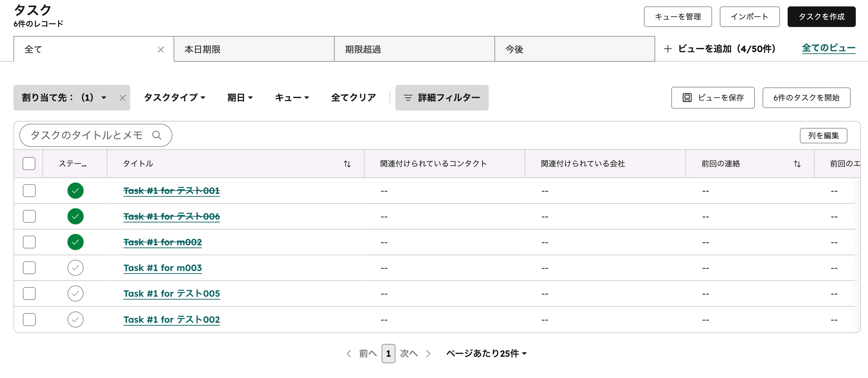The height and width of the screenshot is (378, 868).
Task: Check the row for Task #1 for m002
Action: pyautogui.click(x=29, y=242)
